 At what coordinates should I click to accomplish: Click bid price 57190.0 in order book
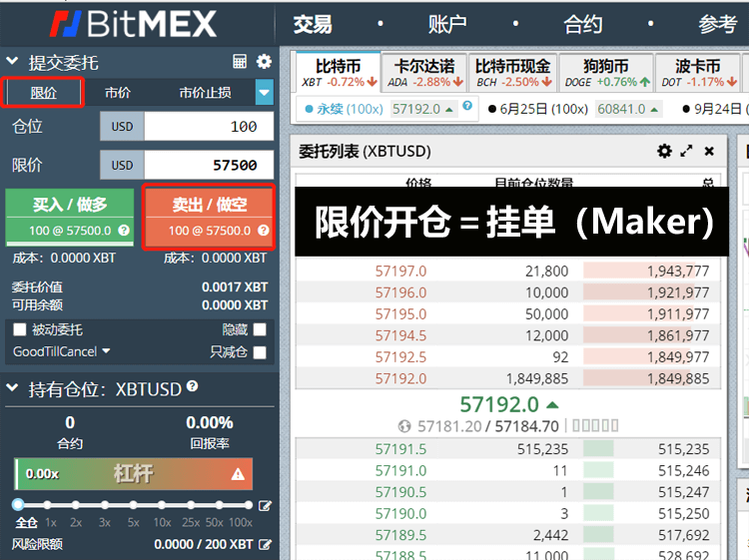400,513
